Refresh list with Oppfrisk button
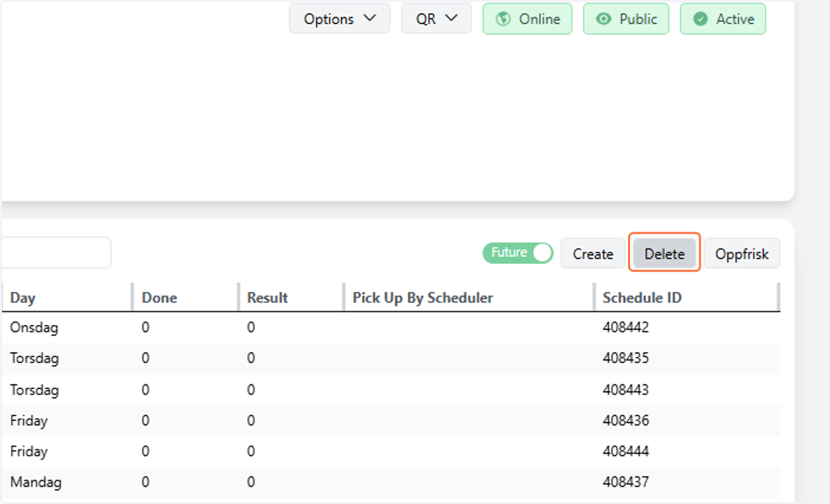Image resolution: width=830 pixels, height=504 pixels. point(742,254)
